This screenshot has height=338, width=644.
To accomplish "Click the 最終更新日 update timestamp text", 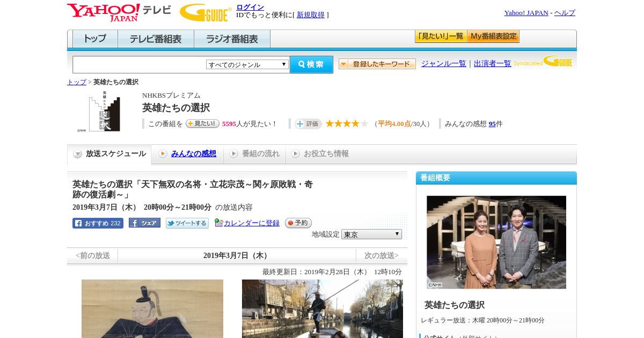I will (x=332, y=272).
